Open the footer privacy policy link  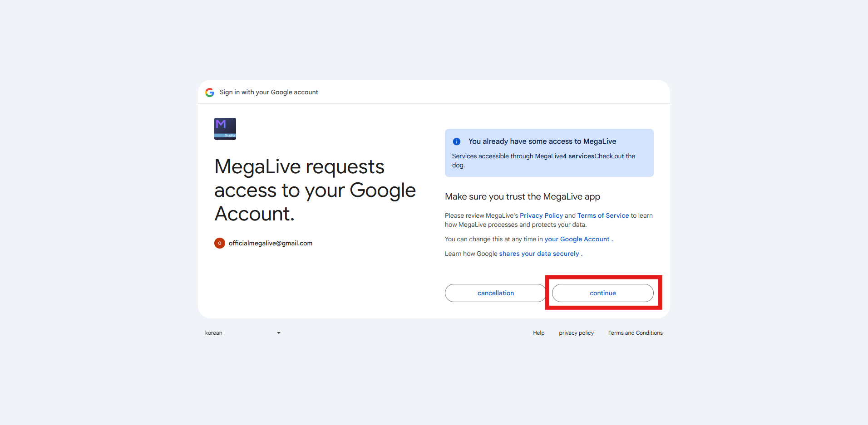[x=576, y=333]
